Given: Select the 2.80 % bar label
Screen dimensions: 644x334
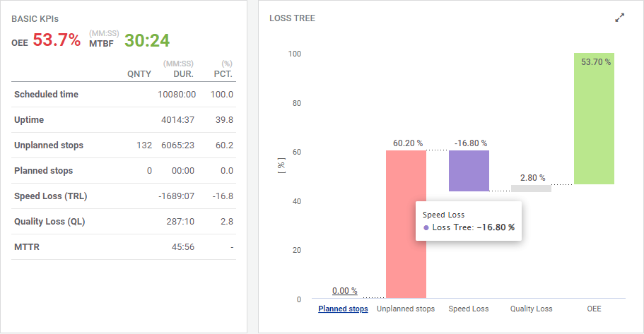Looking at the screenshot, I should point(532,178).
